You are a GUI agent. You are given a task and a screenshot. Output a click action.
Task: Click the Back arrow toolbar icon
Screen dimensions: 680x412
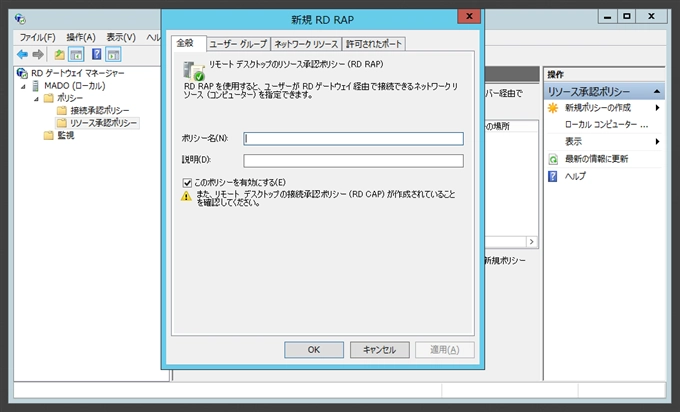(22, 55)
